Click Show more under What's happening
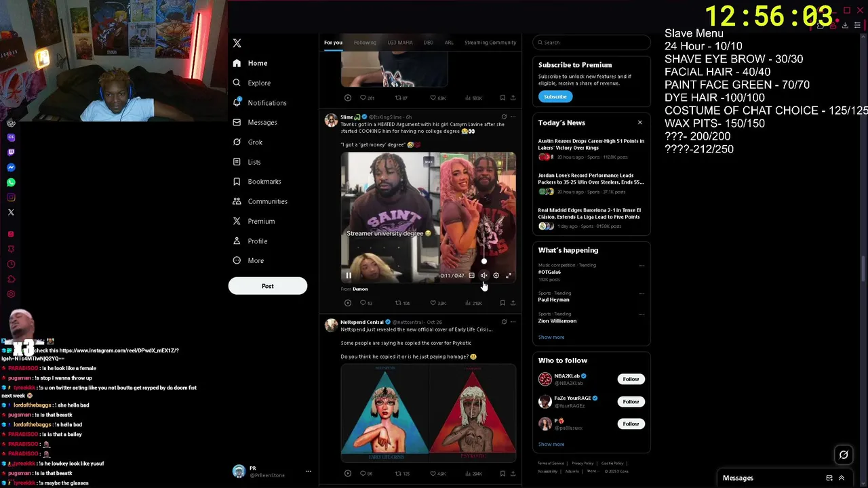 coord(551,337)
